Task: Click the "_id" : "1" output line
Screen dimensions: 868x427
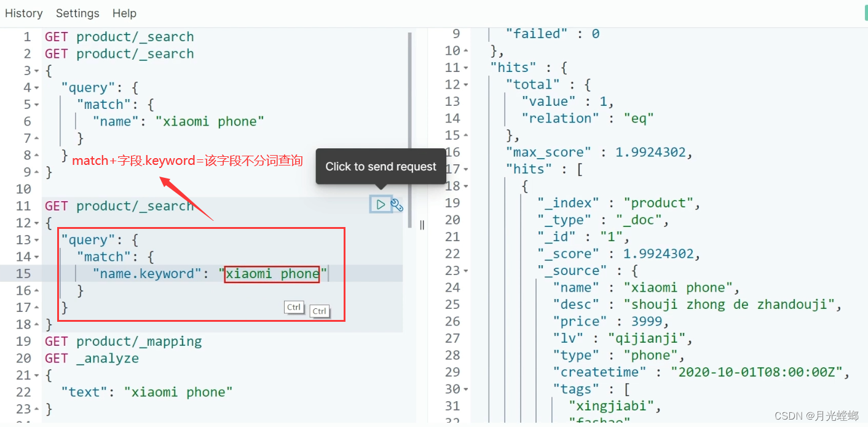Action: tap(583, 237)
